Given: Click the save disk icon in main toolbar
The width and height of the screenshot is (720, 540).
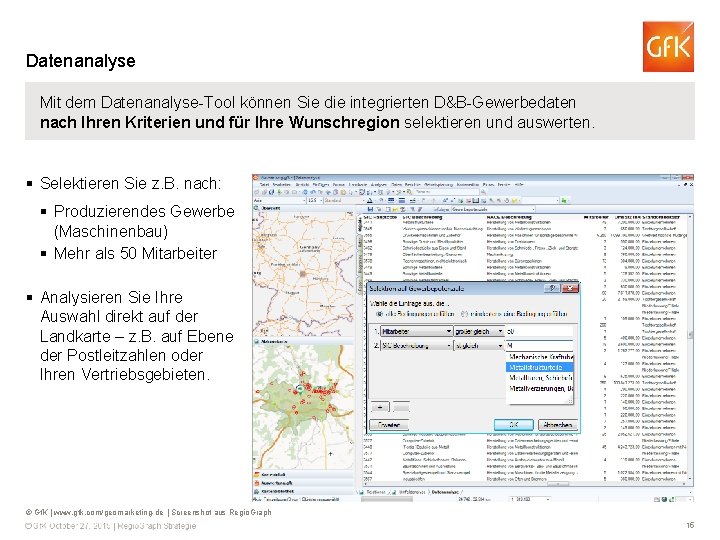Looking at the screenshot, I should [272, 192].
